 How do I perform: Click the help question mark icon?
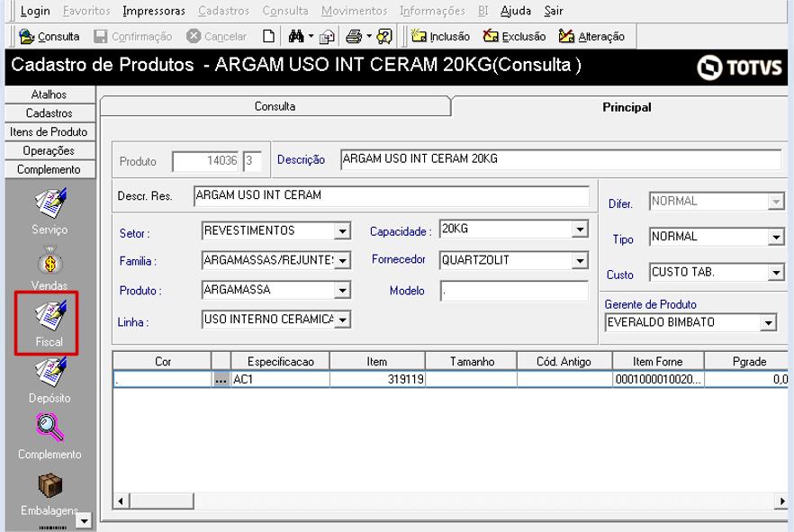coord(385,36)
